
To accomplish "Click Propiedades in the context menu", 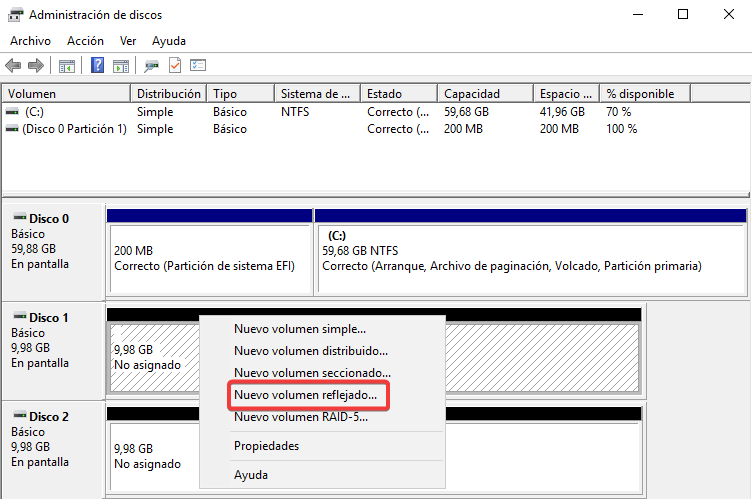I will coord(264,445).
